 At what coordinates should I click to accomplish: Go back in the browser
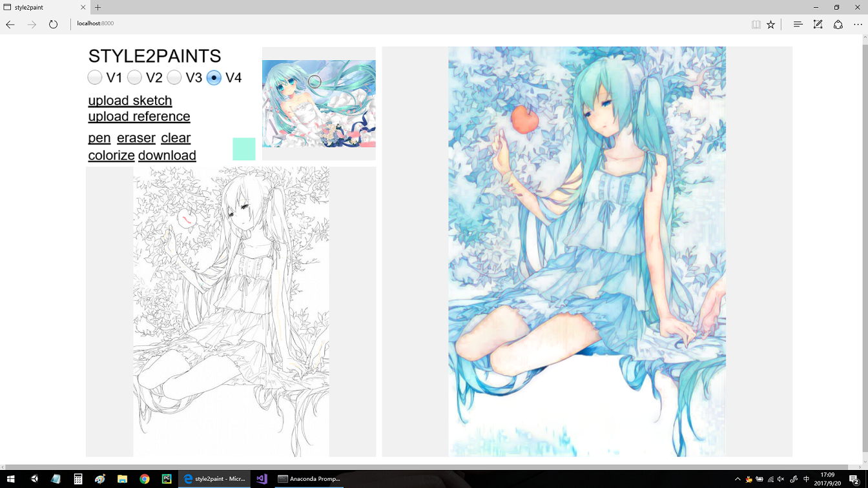tap(10, 25)
